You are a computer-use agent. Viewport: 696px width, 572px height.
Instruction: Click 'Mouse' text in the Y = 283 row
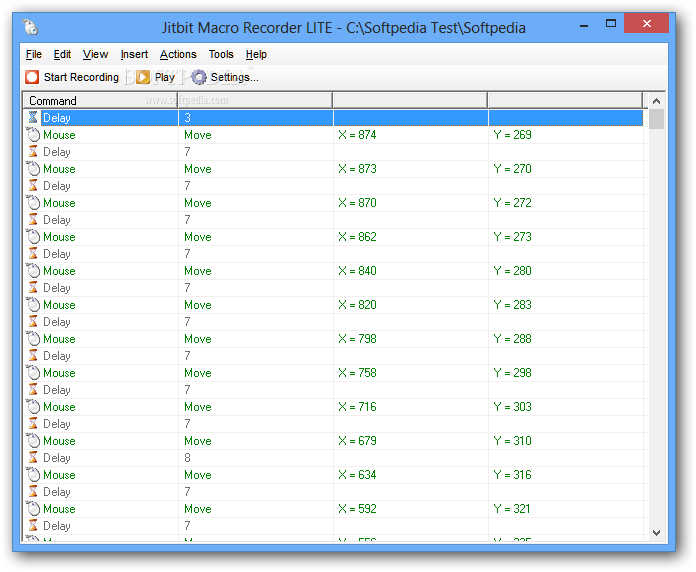click(59, 305)
